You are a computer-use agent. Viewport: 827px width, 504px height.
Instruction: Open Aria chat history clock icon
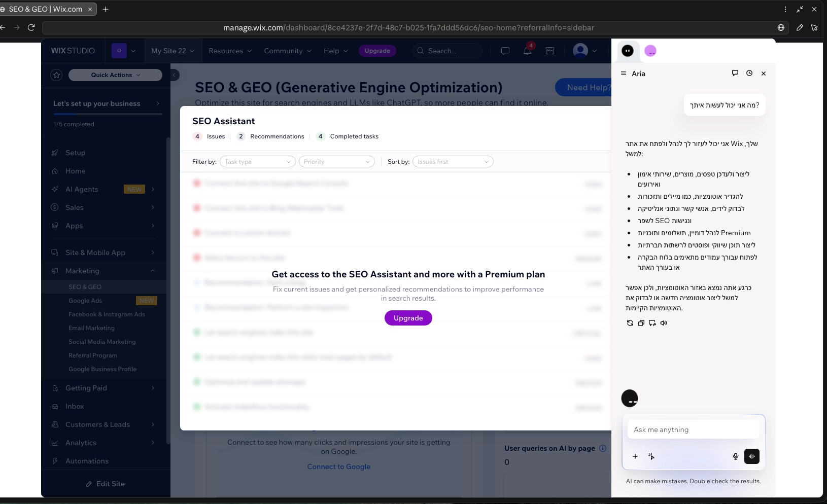(749, 73)
